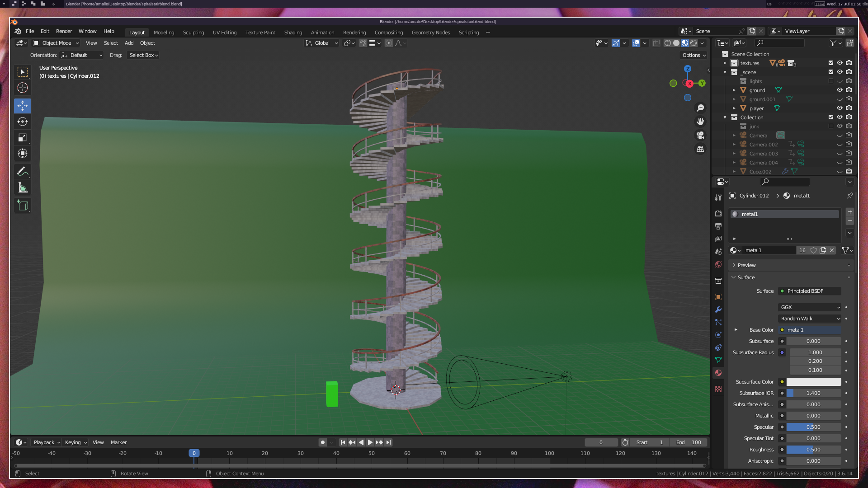
Task: Select the Rotate tool in toolbar
Action: coord(23,122)
